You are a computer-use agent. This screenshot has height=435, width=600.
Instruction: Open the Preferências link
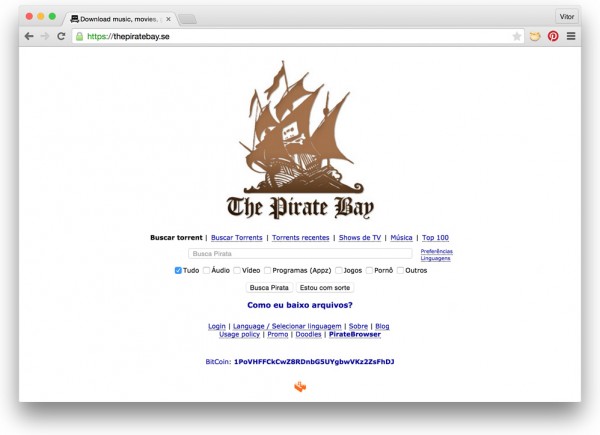point(437,251)
